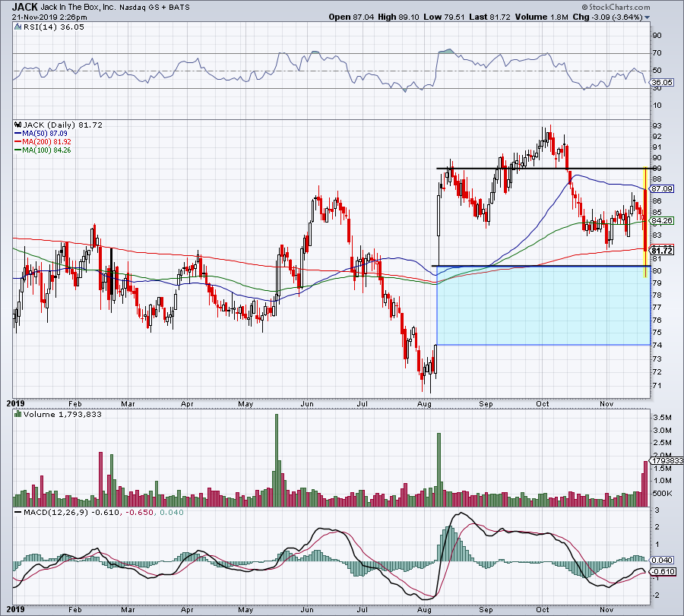Click the Aug label on the price chart's time axis
Image resolution: width=684 pixels, height=616 pixels.
coord(424,403)
